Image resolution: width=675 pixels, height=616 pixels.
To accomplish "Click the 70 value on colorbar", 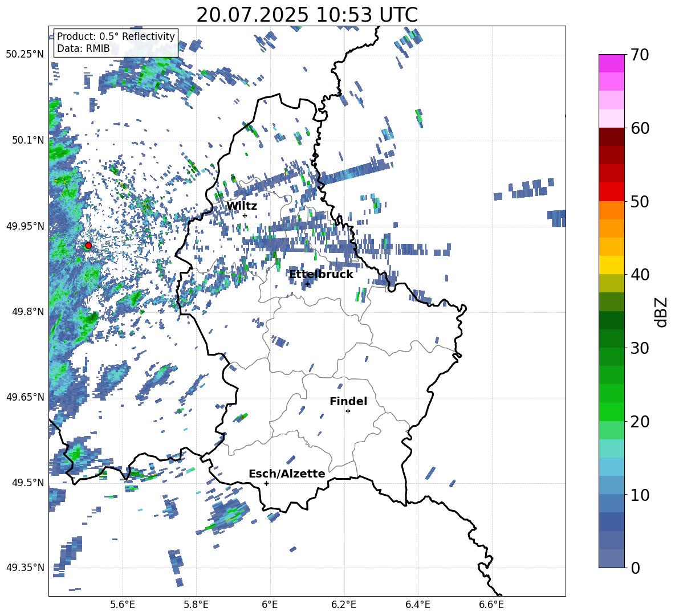I will (640, 55).
